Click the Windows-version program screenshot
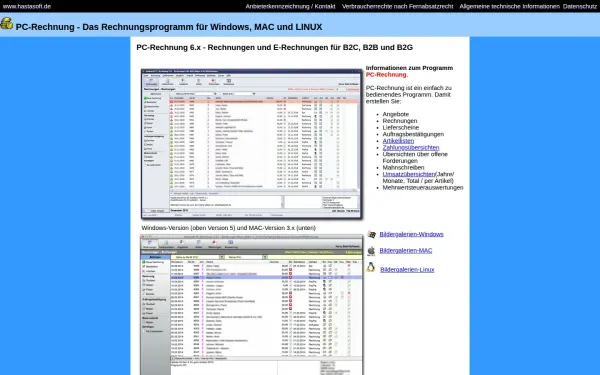The width and height of the screenshot is (600, 375). [x=251, y=144]
